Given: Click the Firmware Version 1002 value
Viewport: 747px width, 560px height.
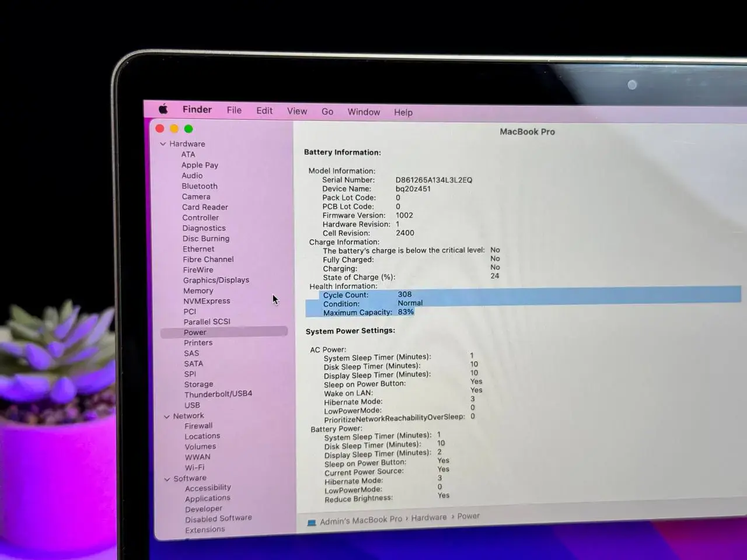Looking at the screenshot, I should (x=404, y=215).
